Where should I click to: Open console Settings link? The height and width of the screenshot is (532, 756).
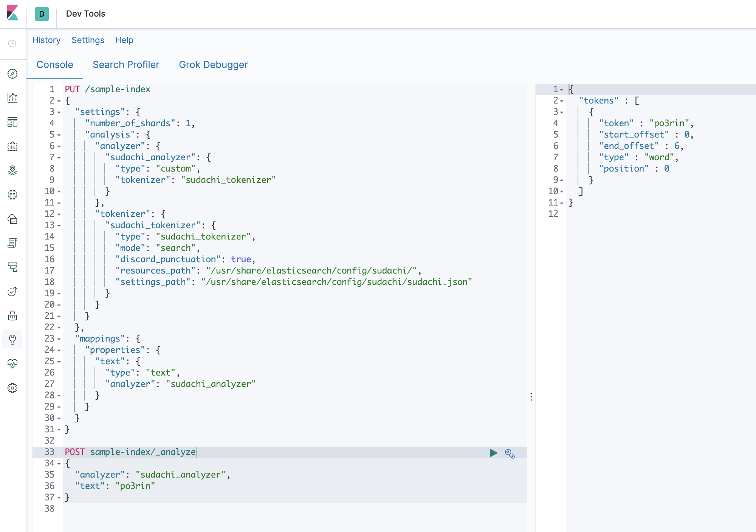pyautogui.click(x=88, y=40)
